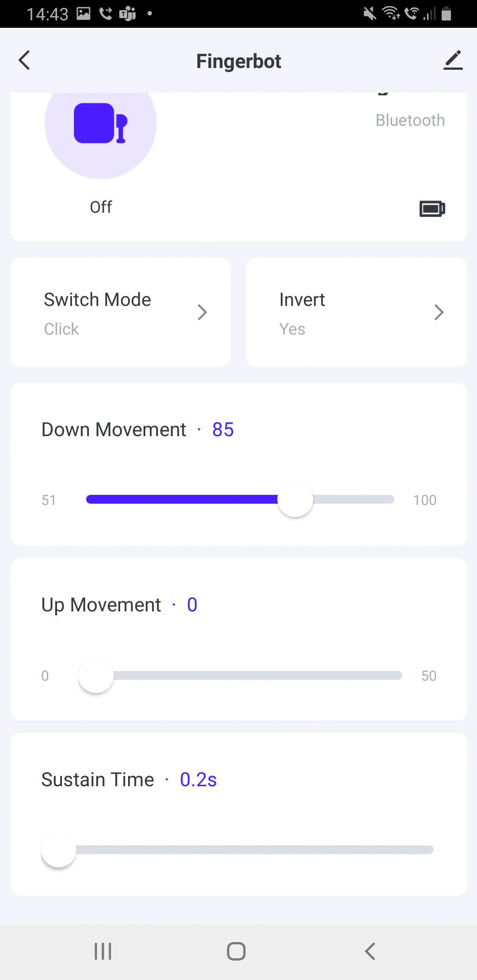Click the Sustain Time slider handle
Image resolution: width=477 pixels, height=980 pixels.
(59, 850)
